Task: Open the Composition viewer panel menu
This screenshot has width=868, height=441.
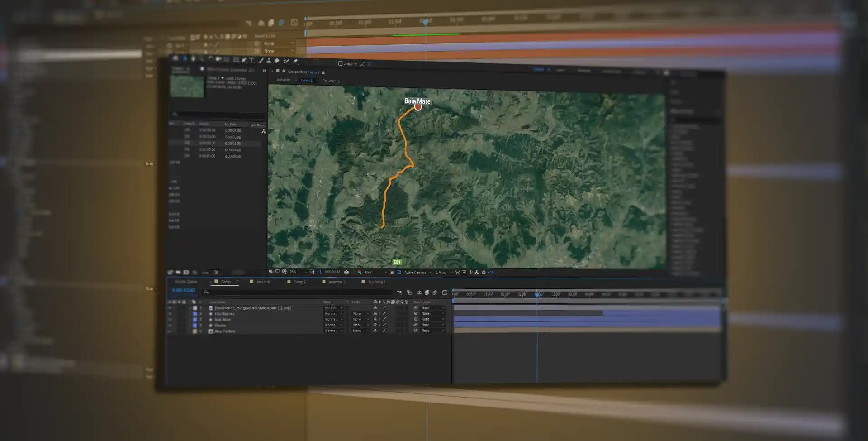Action: click(x=323, y=72)
